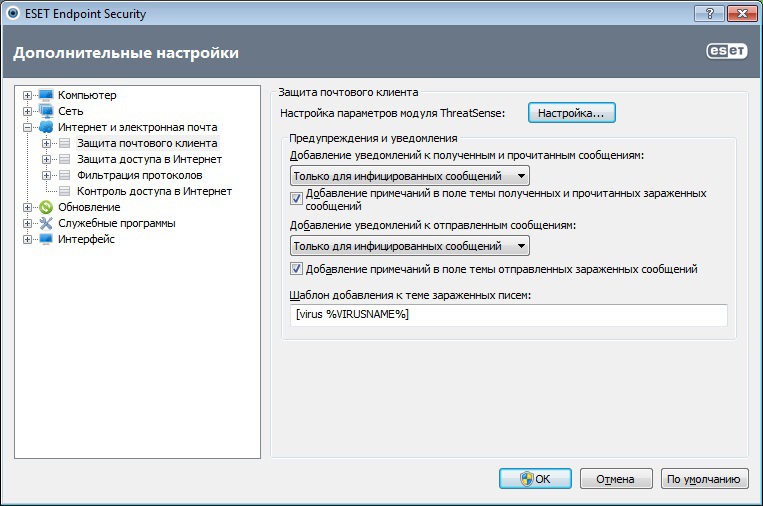This screenshot has height=506, width=763.
Task: Click the ESET Endpoint Security title bar icon
Action: [11, 15]
